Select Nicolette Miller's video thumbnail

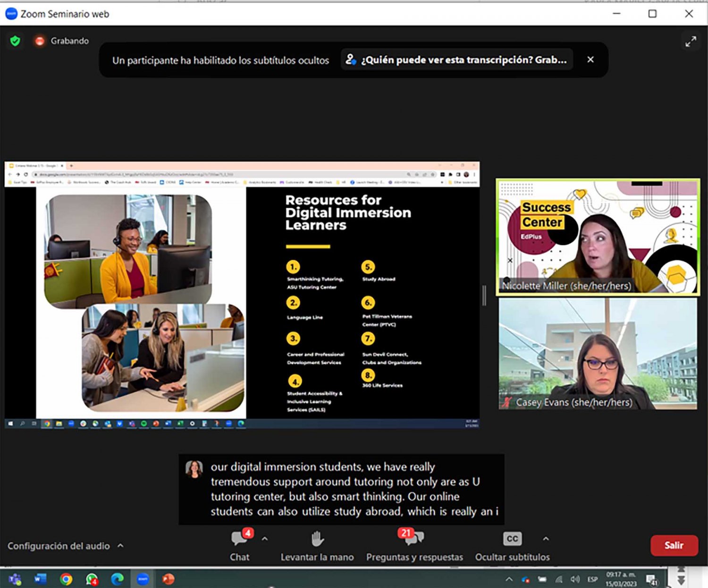tap(598, 237)
